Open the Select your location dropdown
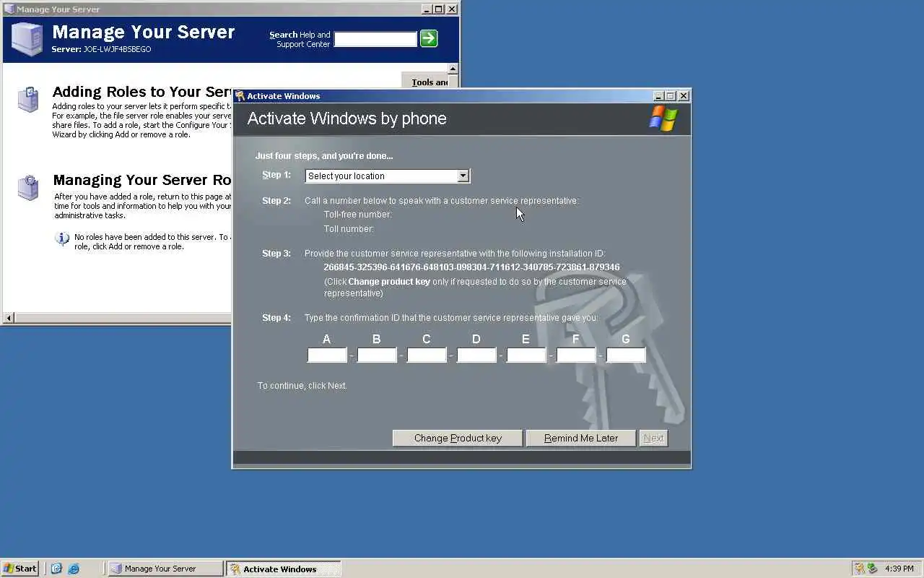The width and height of the screenshot is (924, 578). coord(388,176)
